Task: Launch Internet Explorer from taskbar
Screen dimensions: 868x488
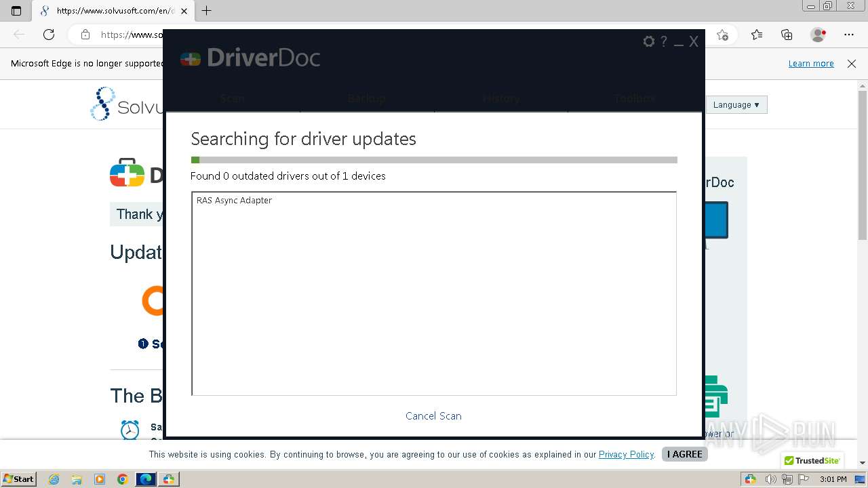Action: (x=54, y=479)
